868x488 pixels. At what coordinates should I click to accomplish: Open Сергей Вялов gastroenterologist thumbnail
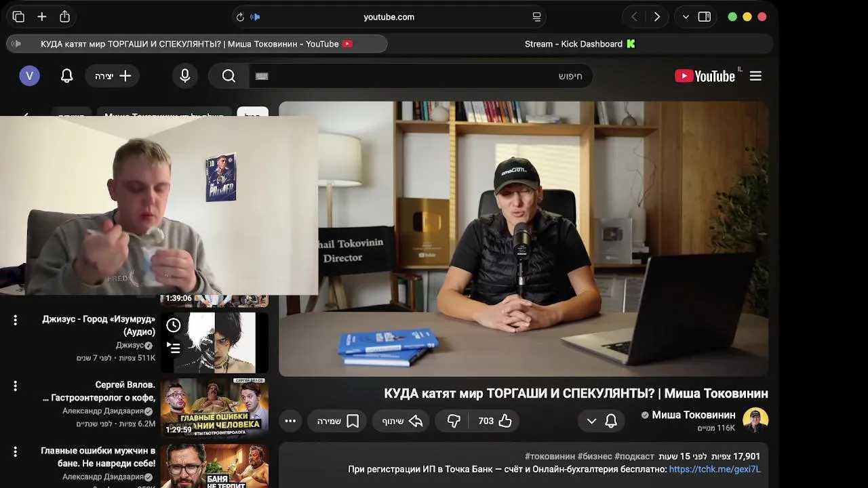(x=214, y=408)
